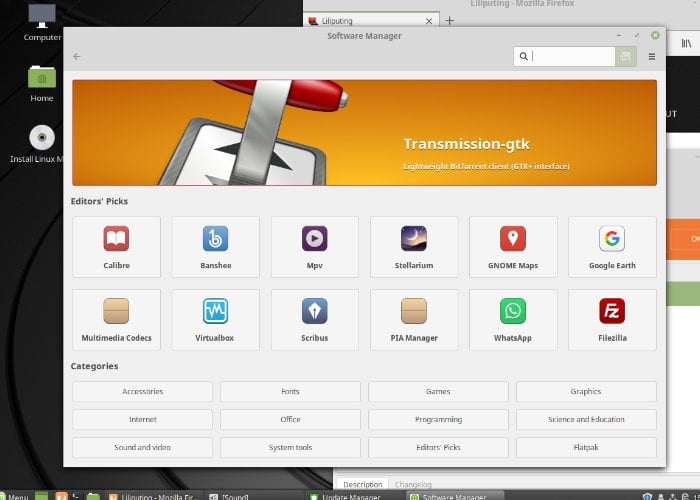Launch the terminal from the panel

pyautogui.click(x=77, y=496)
